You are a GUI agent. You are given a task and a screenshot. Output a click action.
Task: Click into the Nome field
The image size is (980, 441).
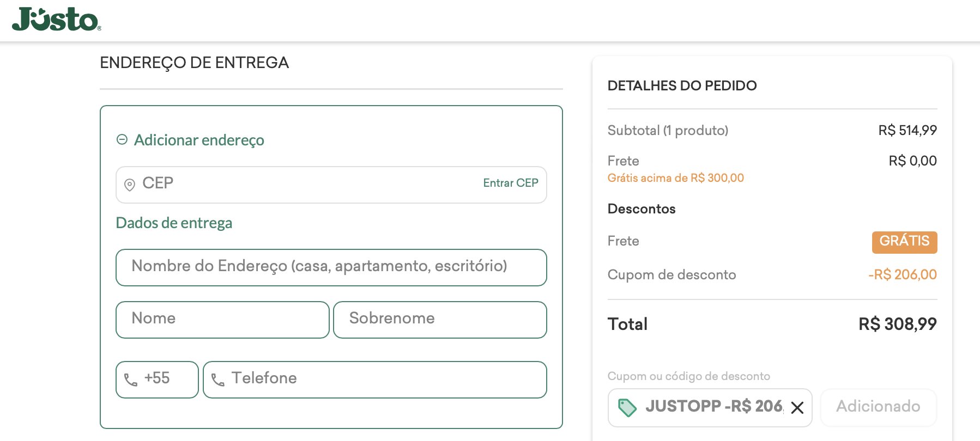(222, 320)
